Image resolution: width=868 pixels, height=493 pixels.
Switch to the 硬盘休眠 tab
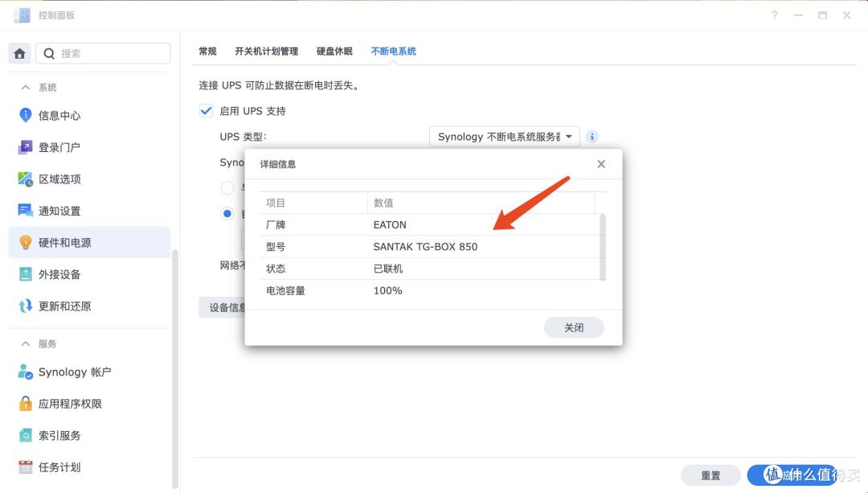(334, 51)
